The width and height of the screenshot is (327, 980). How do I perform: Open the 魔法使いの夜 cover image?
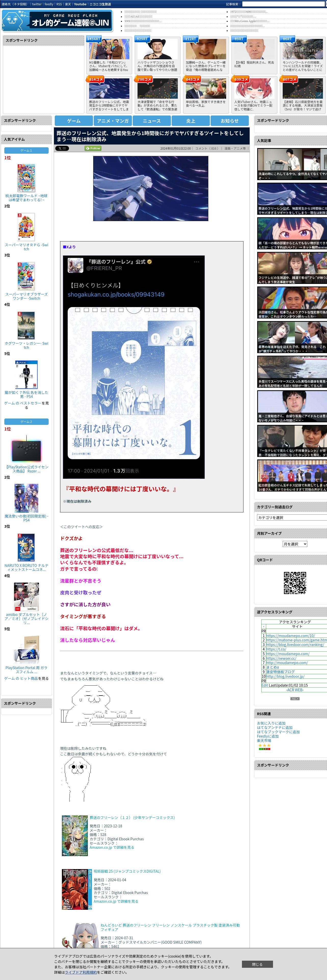point(26,498)
